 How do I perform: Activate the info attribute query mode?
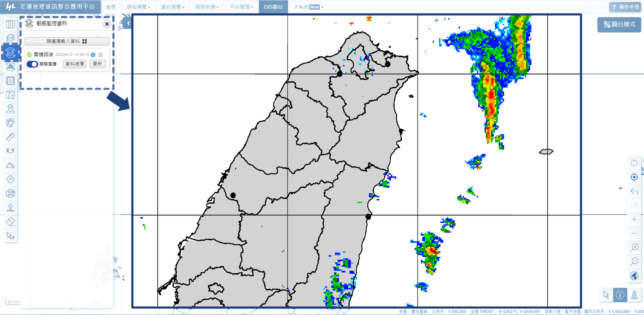(x=620, y=295)
